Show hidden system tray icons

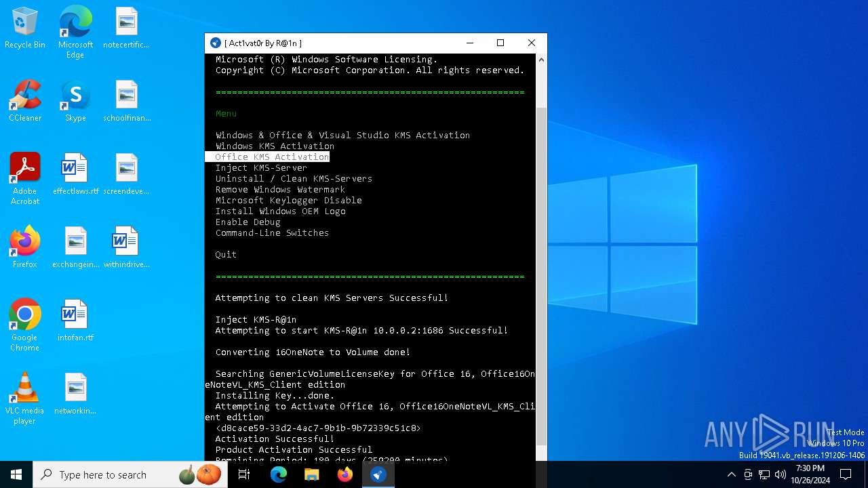(x=731, y=474)
